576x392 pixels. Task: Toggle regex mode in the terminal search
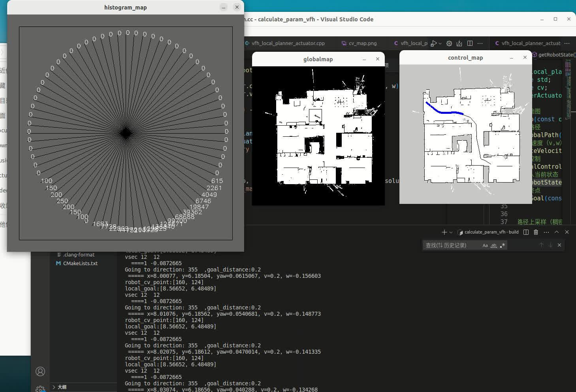coord(503,245)
